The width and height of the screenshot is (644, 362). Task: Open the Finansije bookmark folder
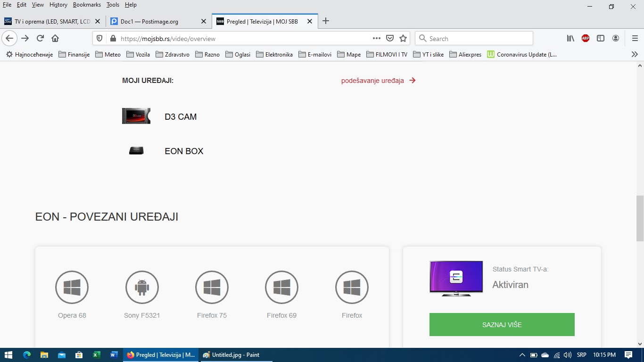(x=74, y=54)
